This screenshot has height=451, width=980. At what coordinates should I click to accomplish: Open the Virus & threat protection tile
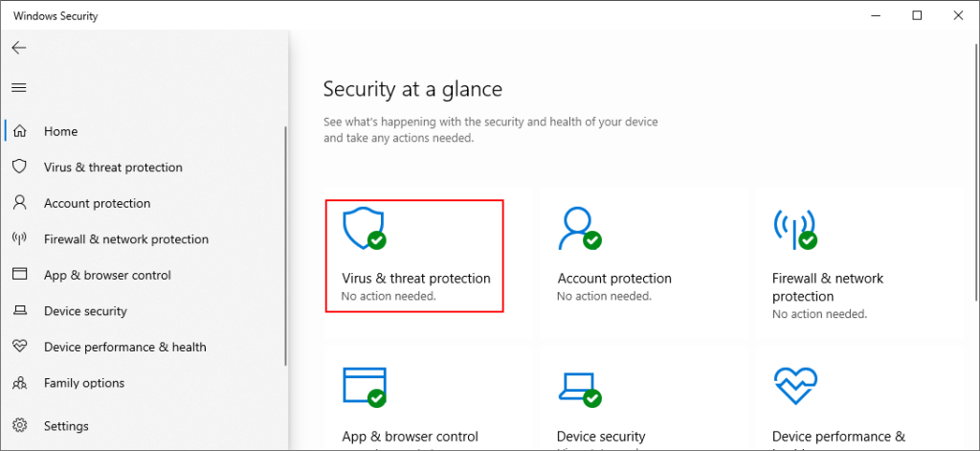(414, 256)
